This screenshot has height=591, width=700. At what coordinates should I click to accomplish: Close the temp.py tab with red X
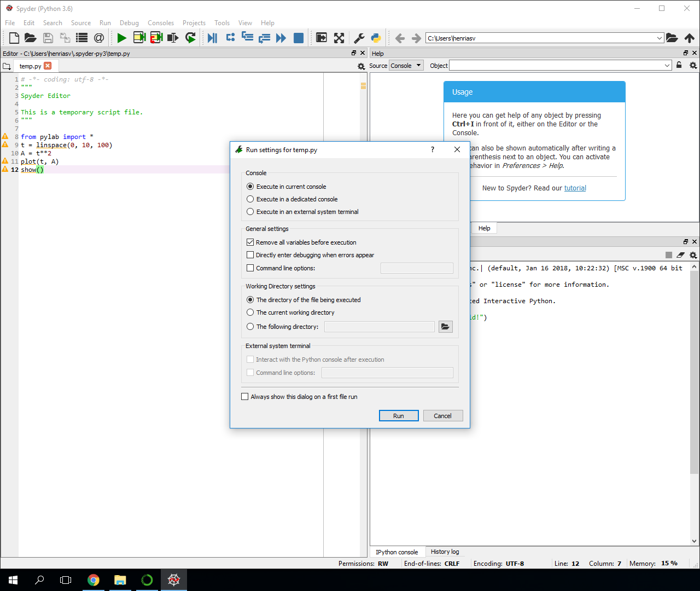coord(48,66)
